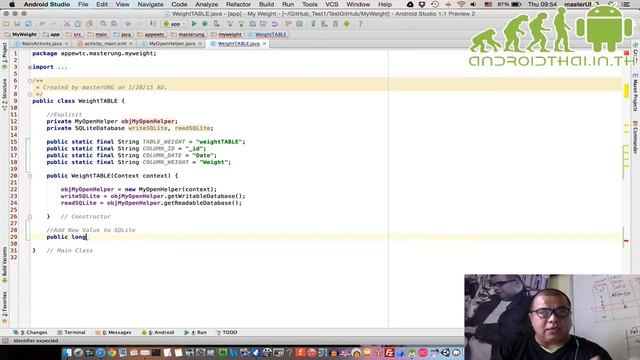Open the Messages tool window
Viewport: 640px width, 360px height.
coord(114,333)
